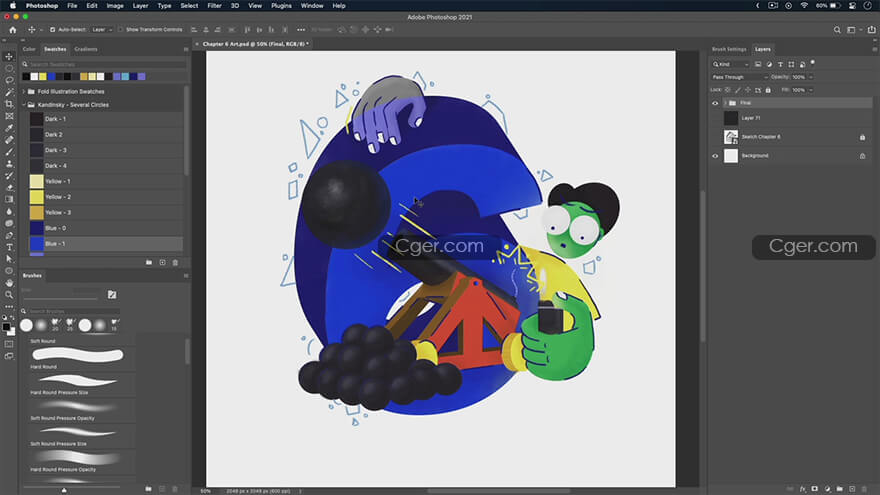Select the Gradient tool
Screen dimensions: 880x495
[9, 199]
